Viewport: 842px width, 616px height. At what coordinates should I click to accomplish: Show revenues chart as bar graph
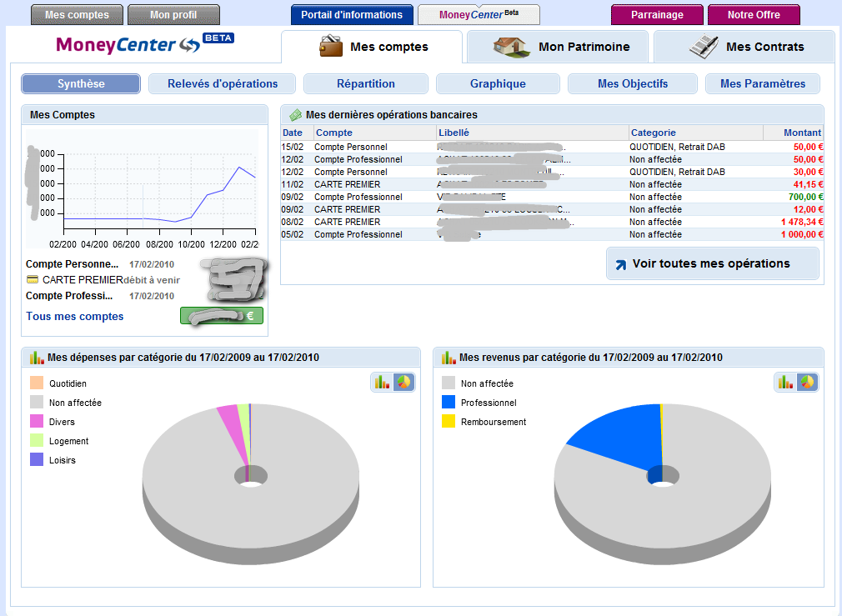tap(786, 382)
